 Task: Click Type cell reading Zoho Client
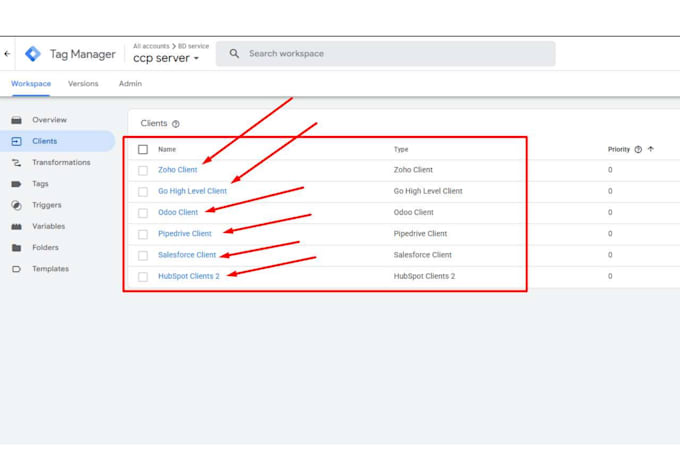coord(413,170)
